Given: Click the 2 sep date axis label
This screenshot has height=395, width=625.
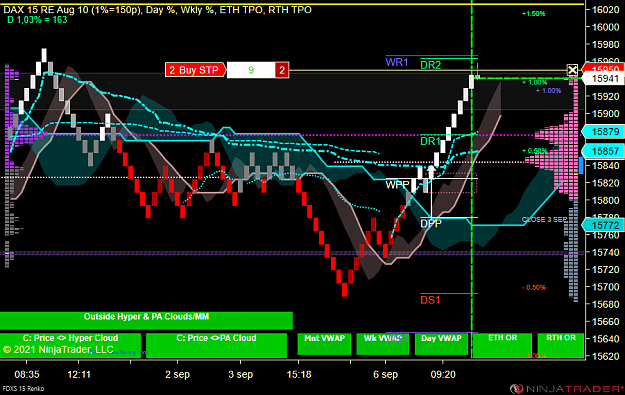Looking at the screenshot, I should coord(177,375).
